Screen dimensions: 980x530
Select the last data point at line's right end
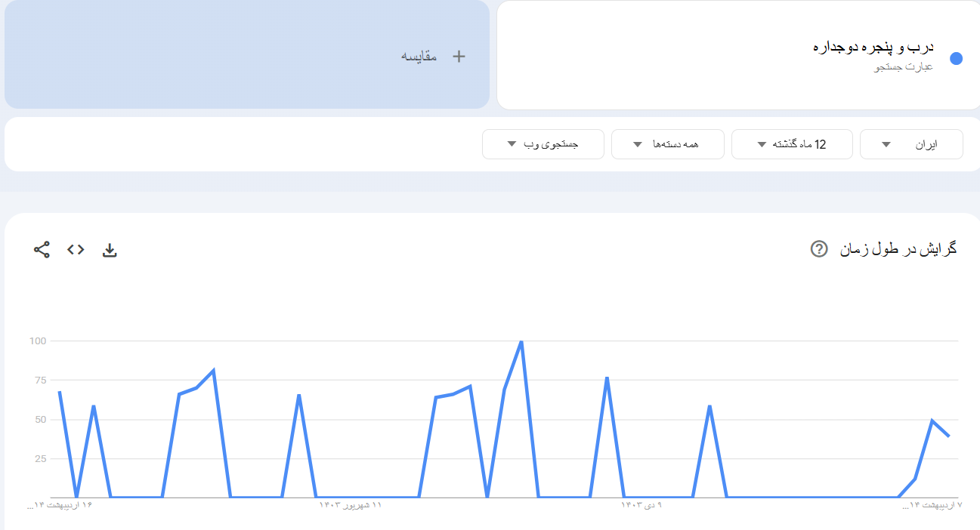click(949, 436)
